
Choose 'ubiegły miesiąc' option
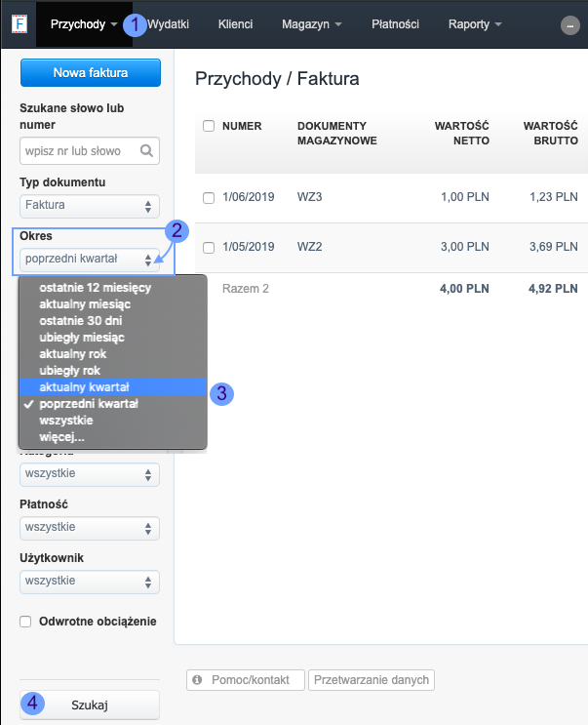(x=113, y=338)
